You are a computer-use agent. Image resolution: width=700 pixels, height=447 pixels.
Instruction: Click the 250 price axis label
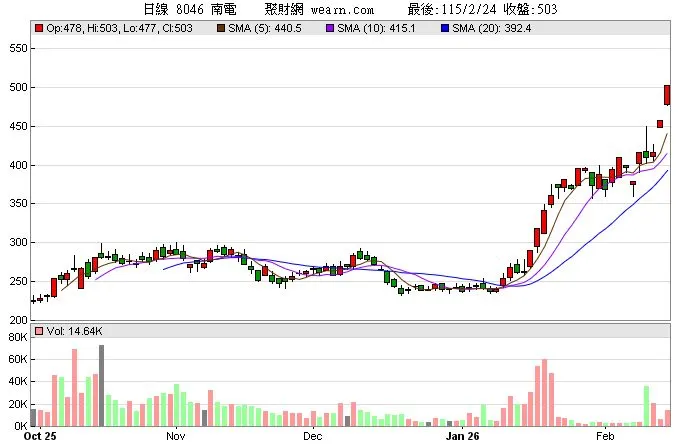point(18,281)
